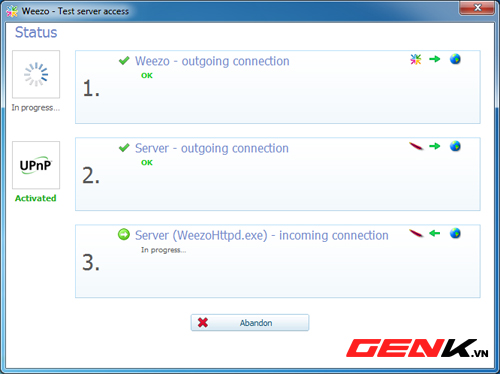Click the step number '3.'
Screen dimensions: 500x374
(91, 262)
